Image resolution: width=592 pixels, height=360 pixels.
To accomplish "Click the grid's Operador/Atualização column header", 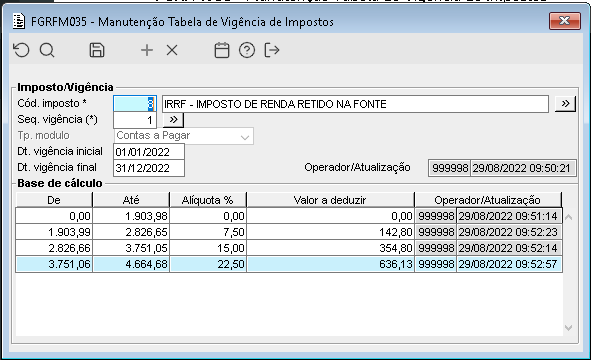I will click(487, 200).
